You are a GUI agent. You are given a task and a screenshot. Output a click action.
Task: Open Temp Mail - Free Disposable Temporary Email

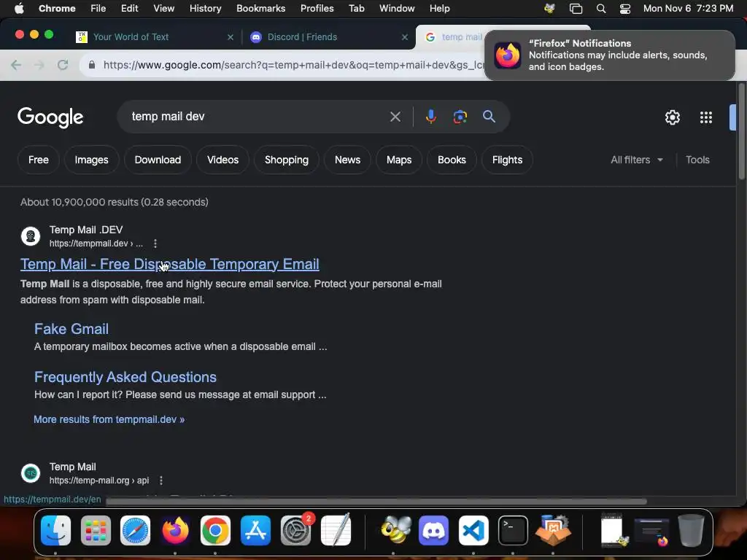coord(169,264)
